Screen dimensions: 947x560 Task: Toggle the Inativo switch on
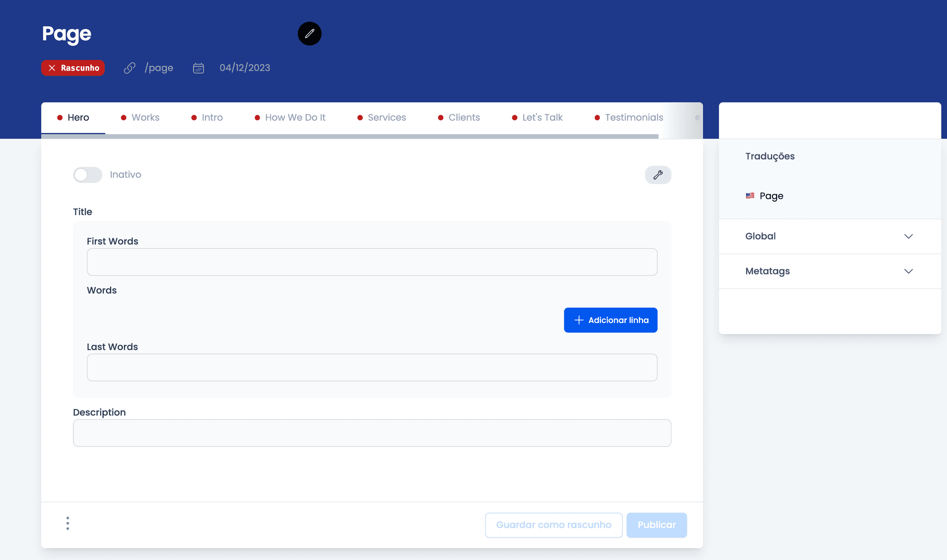click(88, 175)
